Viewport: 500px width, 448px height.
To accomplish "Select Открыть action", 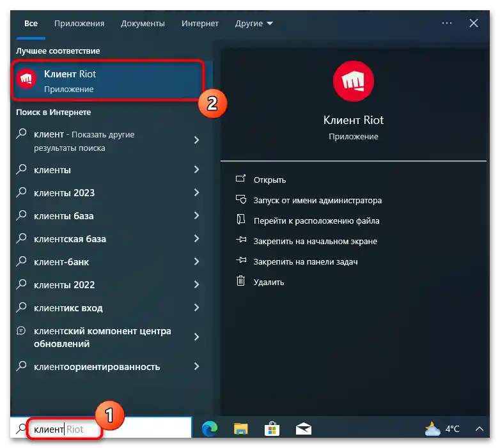I will [x=269, y=180].
